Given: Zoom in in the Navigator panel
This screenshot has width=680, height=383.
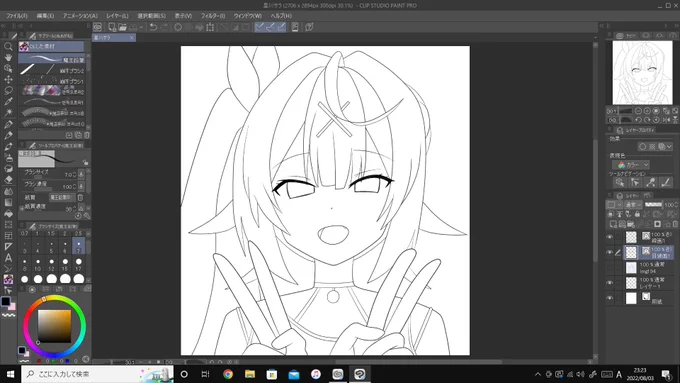Looking at the screenshot, I should pyautogui.click(x=647, y=111).
